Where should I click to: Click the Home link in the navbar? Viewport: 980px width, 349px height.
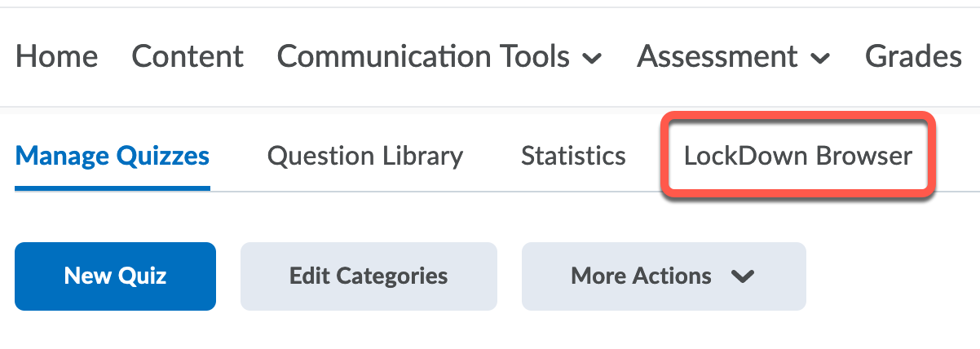click(x=57, y=56)
